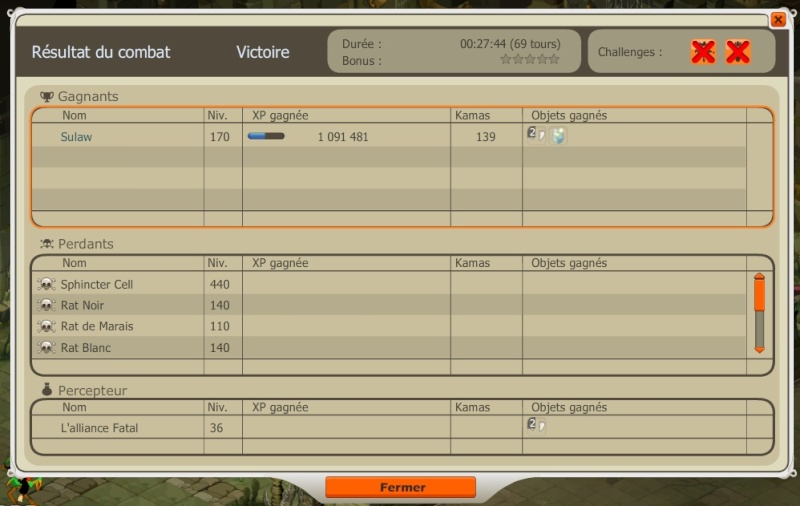Click XP value 1 091 481

pyautogui.click(x=343, y=137)
